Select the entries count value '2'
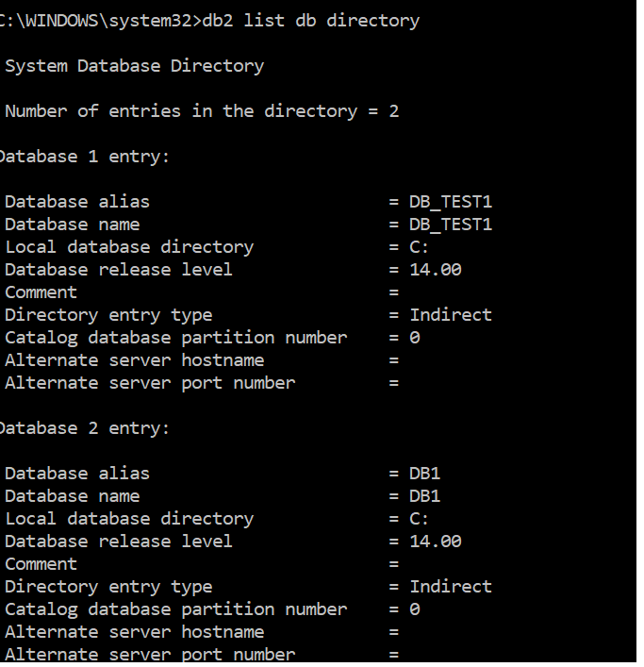This screenshot has width=644, height=667. [x=393, y=111]
